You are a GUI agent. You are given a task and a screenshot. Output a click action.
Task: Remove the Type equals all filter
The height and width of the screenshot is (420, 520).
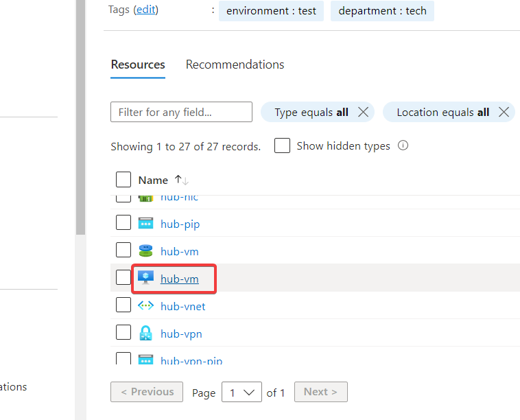[x=364, y=112]
